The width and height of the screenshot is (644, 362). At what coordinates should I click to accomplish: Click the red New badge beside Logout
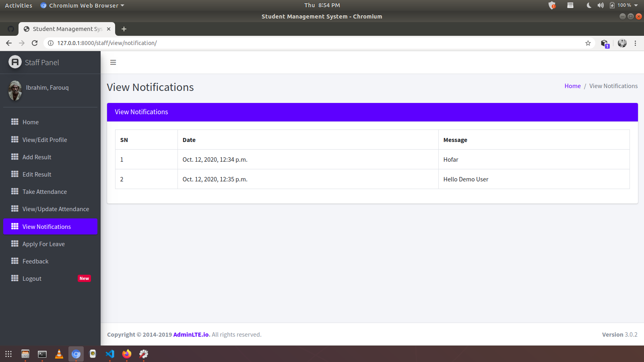pos(84,278)
